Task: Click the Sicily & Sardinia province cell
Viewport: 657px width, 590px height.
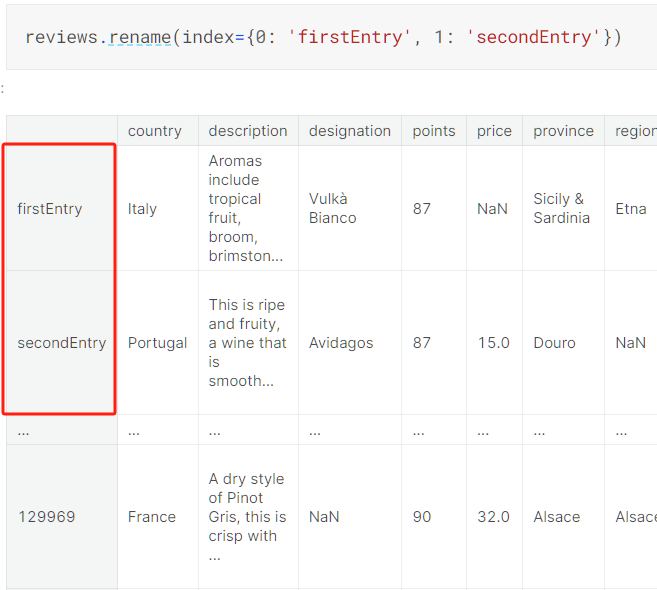Action: pos(561,208)
